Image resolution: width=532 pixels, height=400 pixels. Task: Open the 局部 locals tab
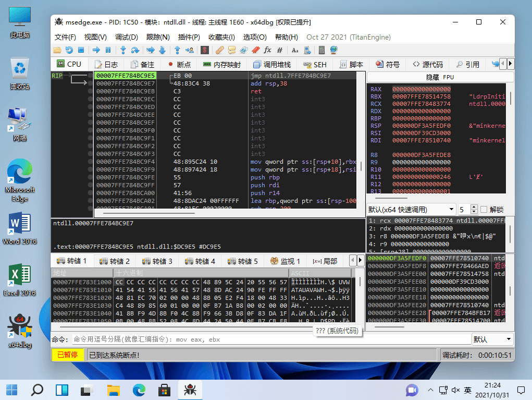tap(325, 261)
